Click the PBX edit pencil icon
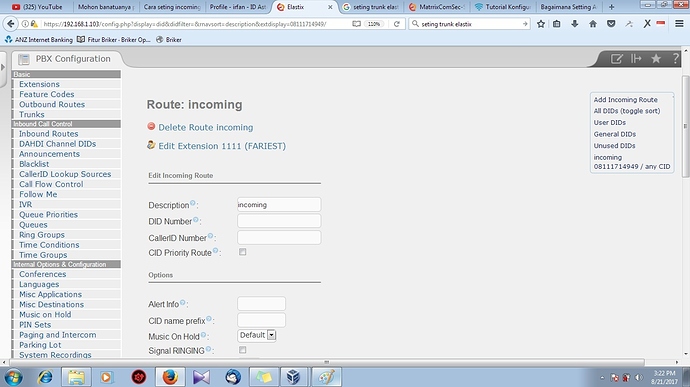 point(617,59)
